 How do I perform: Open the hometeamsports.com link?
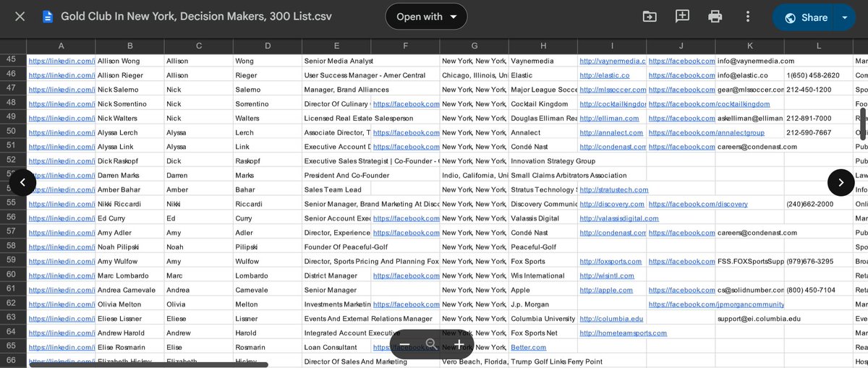click(623, 333)
